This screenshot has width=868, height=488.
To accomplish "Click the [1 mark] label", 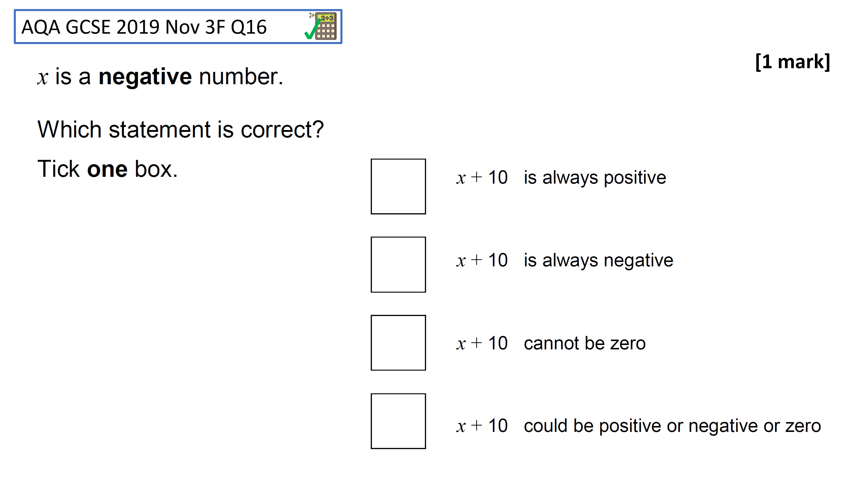I will [793, 62].
